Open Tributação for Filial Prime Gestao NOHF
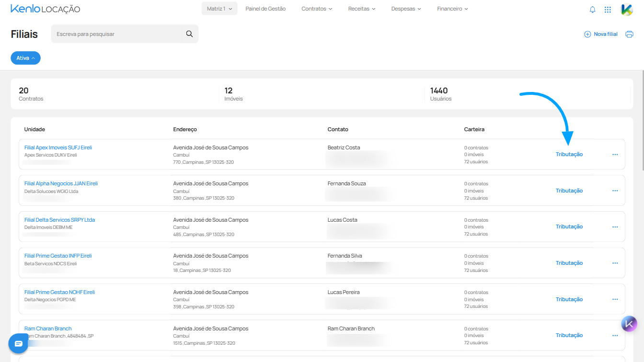This screenshot has width=644, height=362. coord(569,299)
